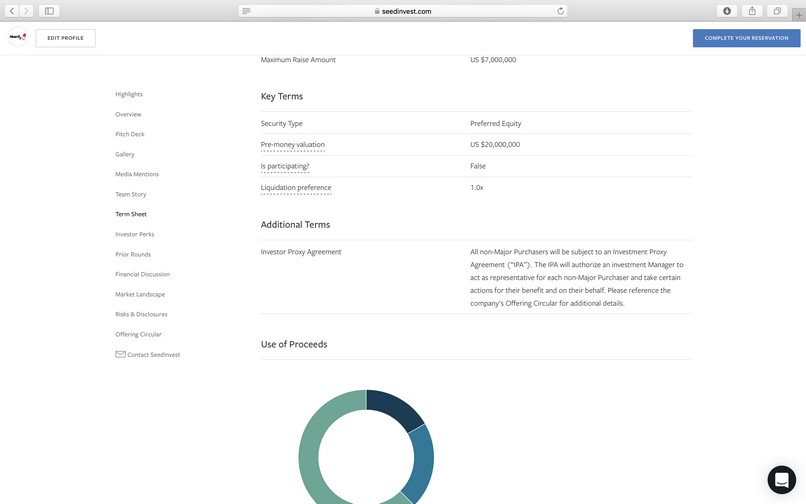Image resolution: width=806 pixels, height=504 pixels.
Task: Open the Contact SeedInvest link
Action: coord(153,355)
